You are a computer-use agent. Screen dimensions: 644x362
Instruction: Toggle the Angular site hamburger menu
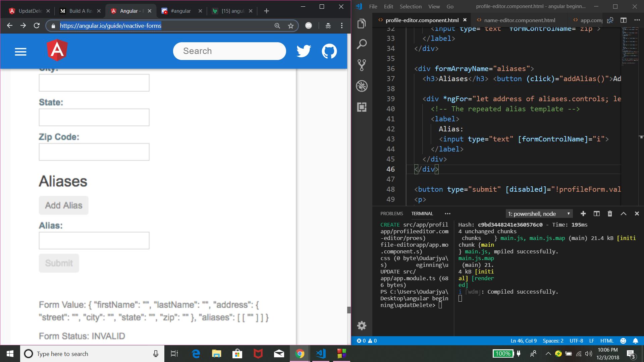pos(20,52)
